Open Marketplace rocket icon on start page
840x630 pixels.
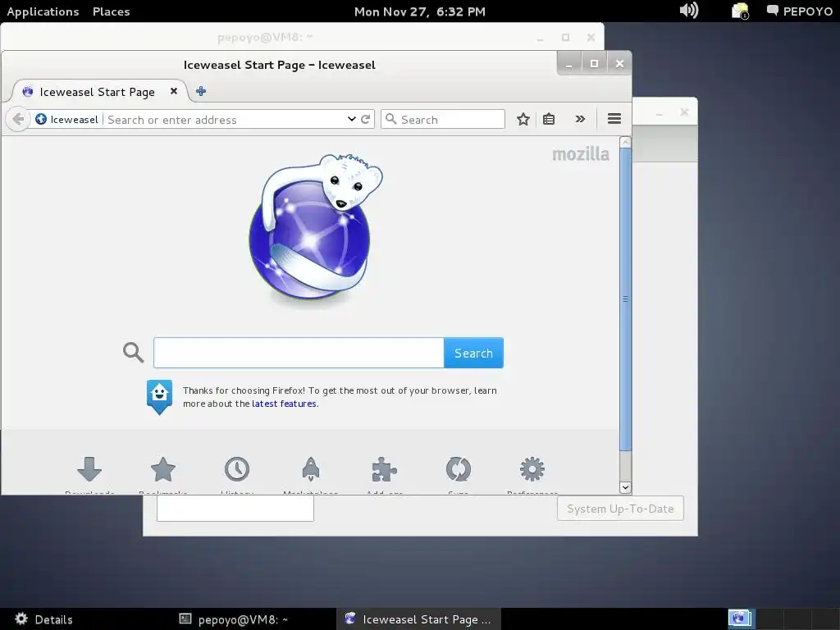pos(311,469)
